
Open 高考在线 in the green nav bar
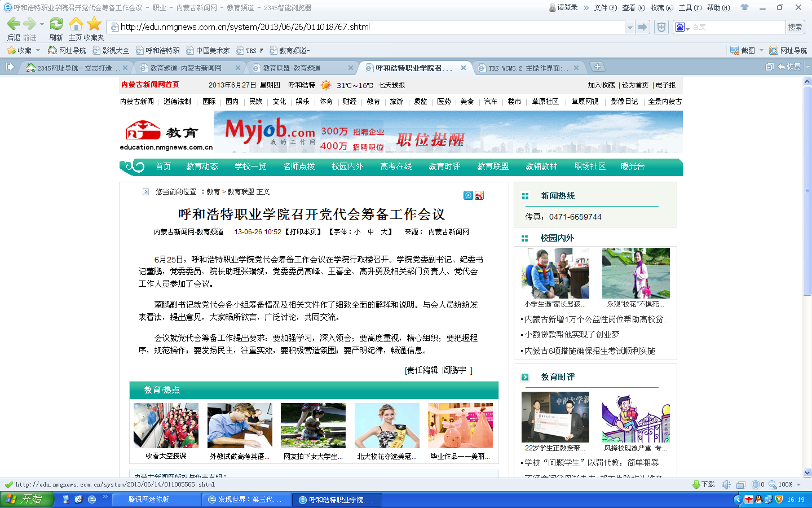[x=396, y=167]
